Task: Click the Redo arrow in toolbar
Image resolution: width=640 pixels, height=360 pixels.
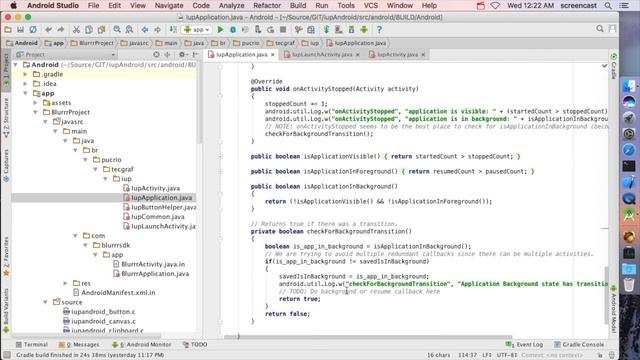Action: click(x=61, y=29)
